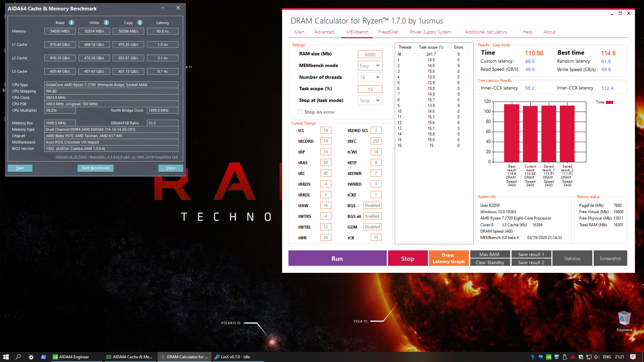Click the volume speaker tray icon

pyautogui.click(x=597, y=357)
